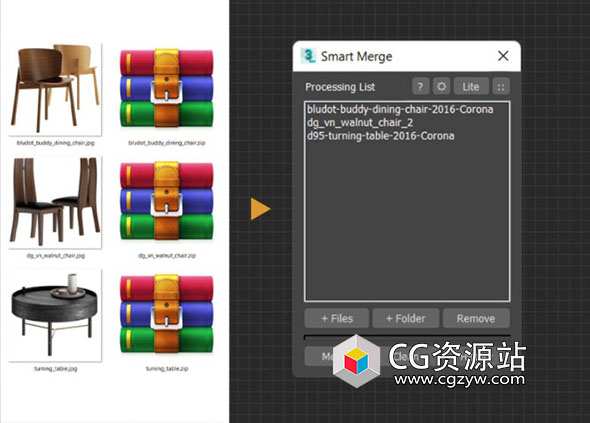Open bludot_buddy_dining_chair.zip archive icon

(x=167, y=88)
